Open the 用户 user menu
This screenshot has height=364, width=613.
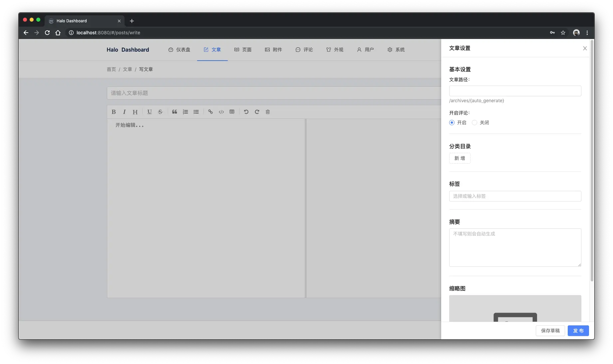tap(365, 50)
